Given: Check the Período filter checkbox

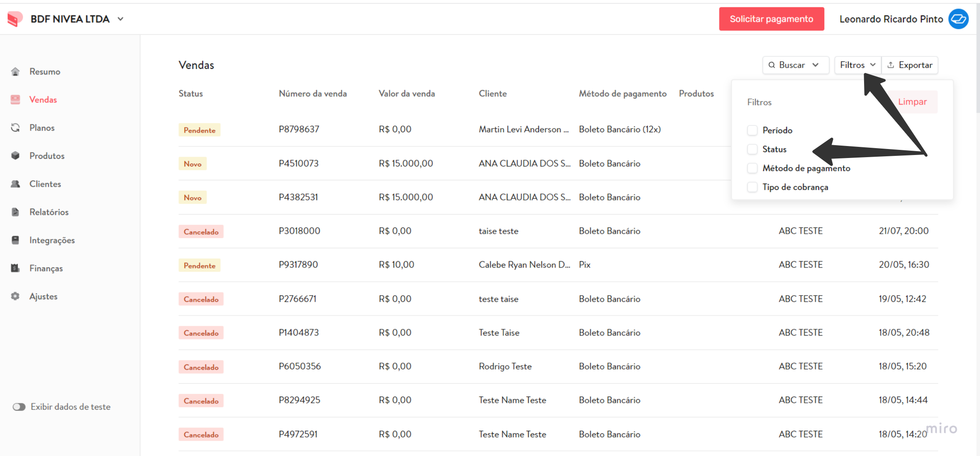Looking at the screenshot, I should [752, 130].
